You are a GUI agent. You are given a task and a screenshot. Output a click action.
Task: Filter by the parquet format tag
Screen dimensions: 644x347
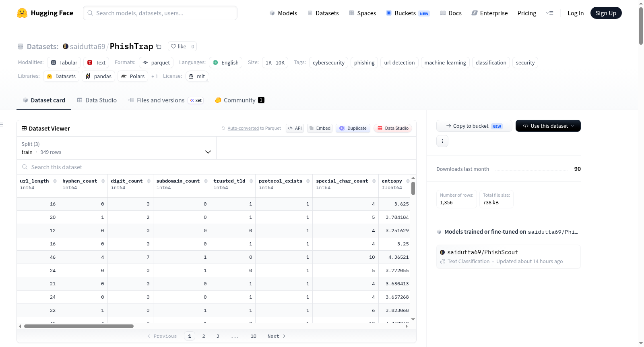[x=156, y=62]
